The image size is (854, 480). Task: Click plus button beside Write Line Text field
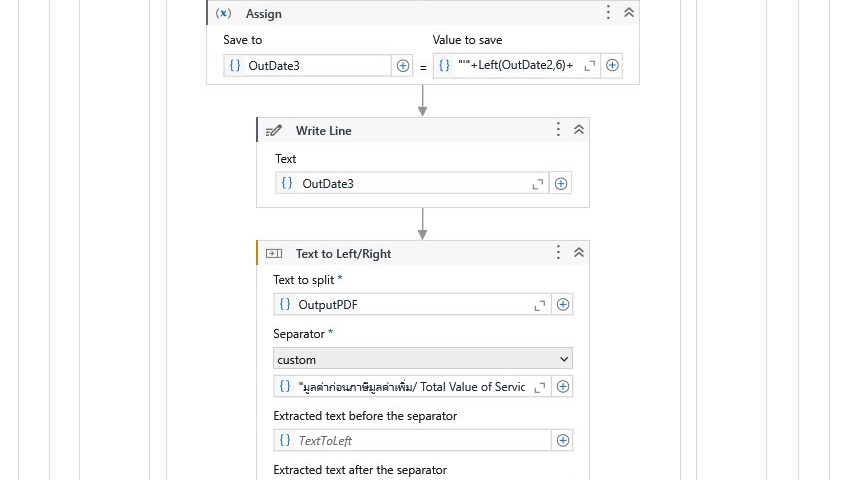pos(561,184)
